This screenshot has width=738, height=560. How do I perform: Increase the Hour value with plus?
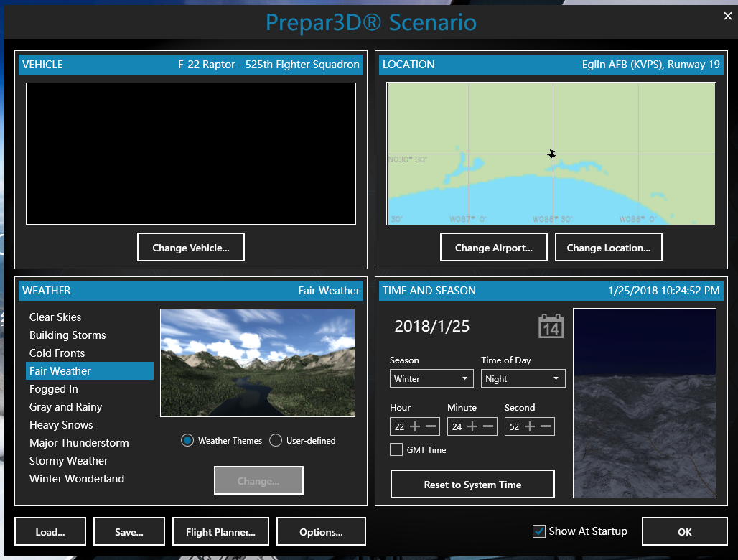(x=415, y=426)
